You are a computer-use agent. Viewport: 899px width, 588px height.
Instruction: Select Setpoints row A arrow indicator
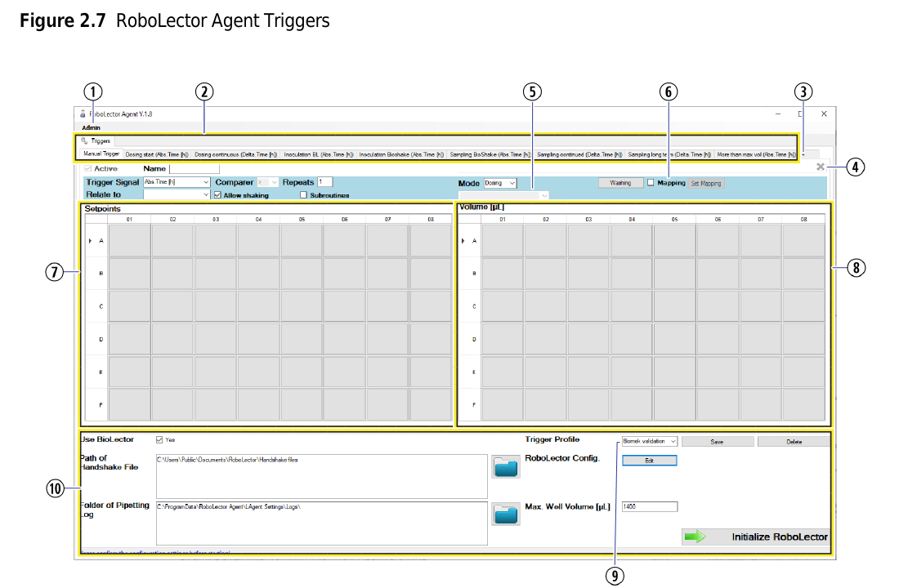pos(90,241)
